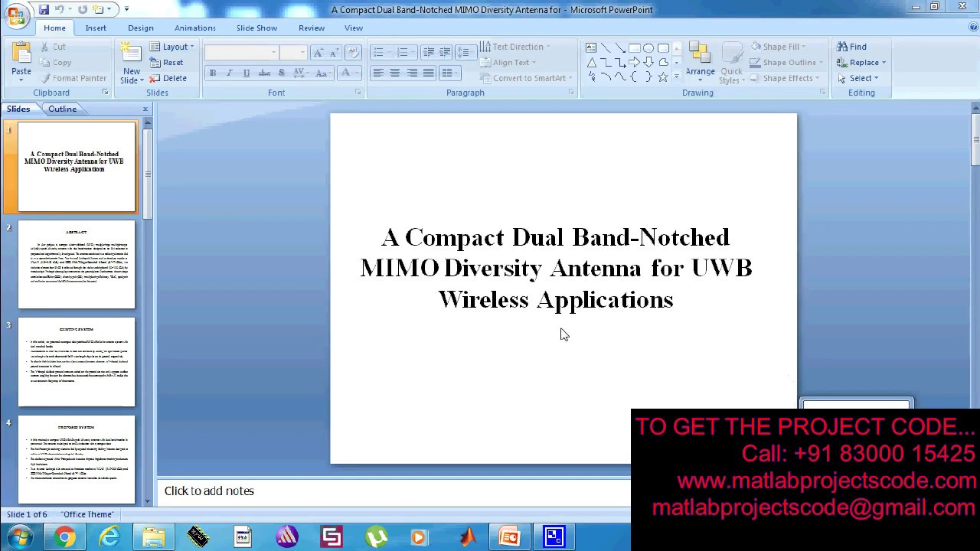Open the Arrange dropdown menu
The width and height of the screenshot is (980, 551).
700,63
